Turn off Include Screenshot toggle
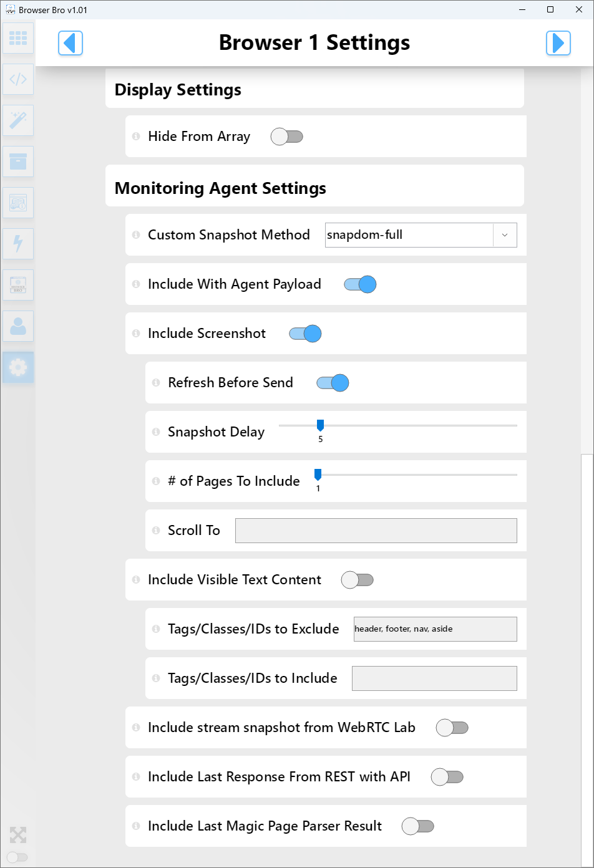 [x=305, y=334]
